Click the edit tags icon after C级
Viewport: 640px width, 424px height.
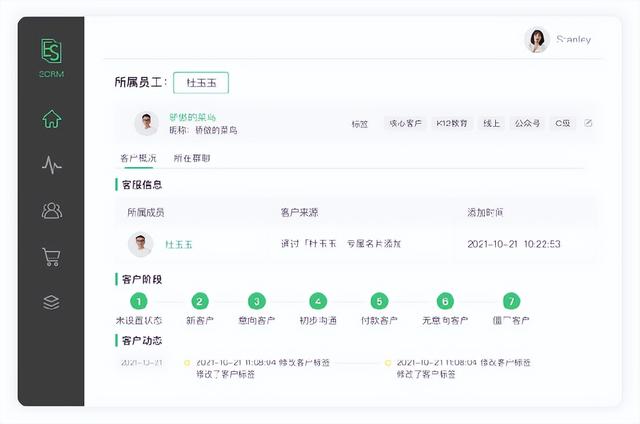tap(588, 123)
